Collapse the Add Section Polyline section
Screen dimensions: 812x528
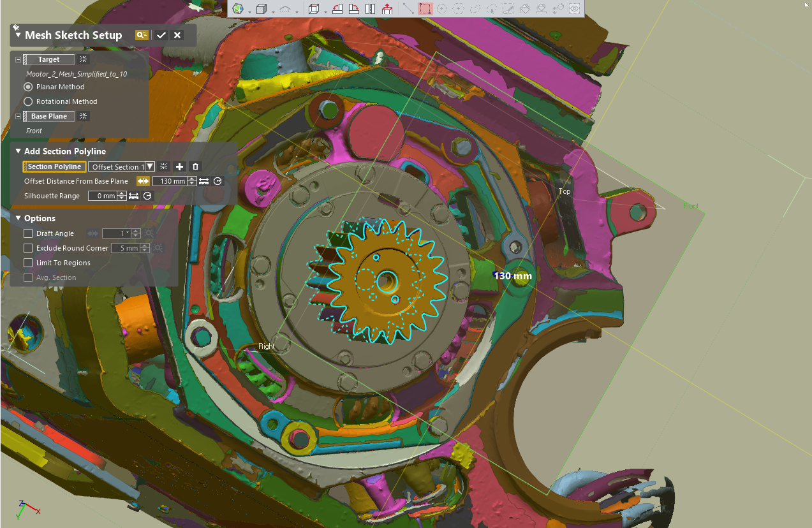18,151
